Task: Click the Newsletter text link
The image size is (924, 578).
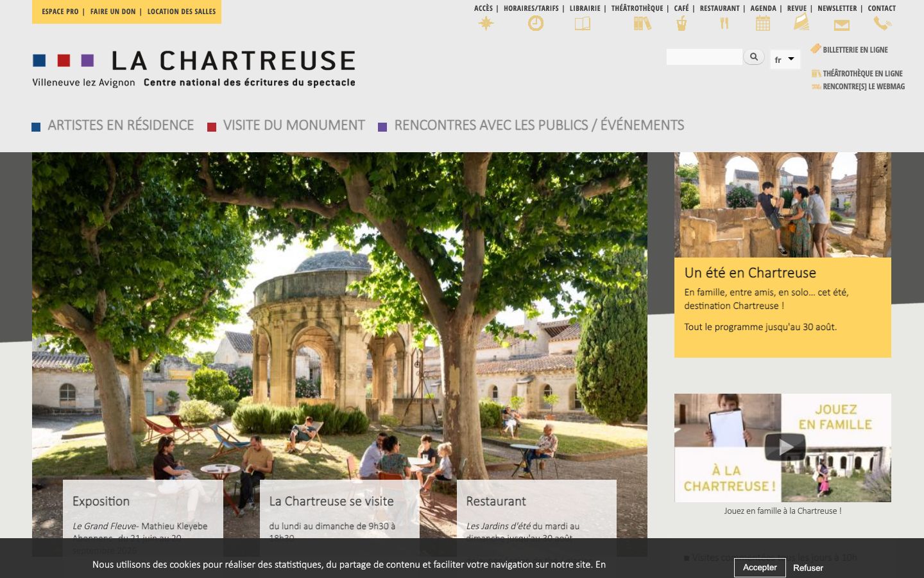Action: (837, 8)
